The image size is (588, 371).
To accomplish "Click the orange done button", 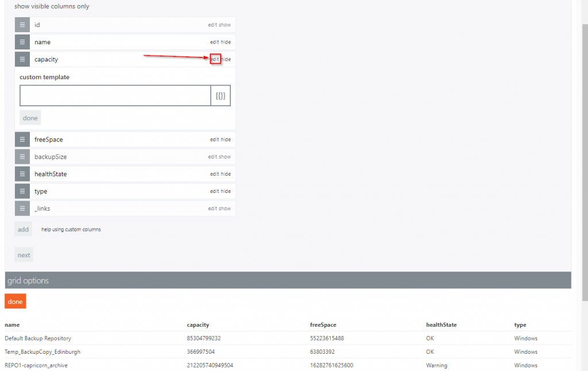I will point(16,302).
